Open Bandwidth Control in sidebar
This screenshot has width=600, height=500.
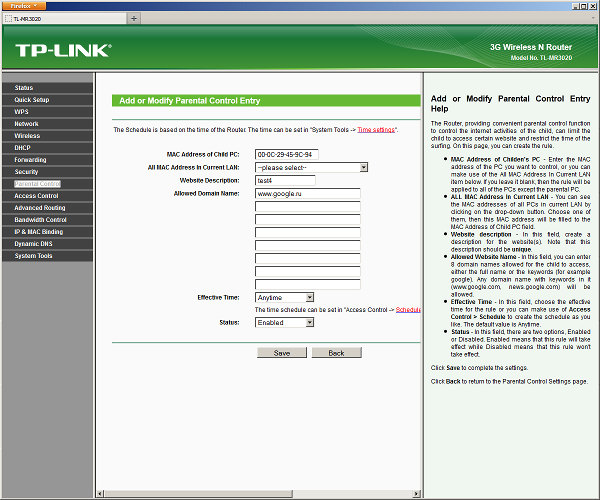[47, 220]
